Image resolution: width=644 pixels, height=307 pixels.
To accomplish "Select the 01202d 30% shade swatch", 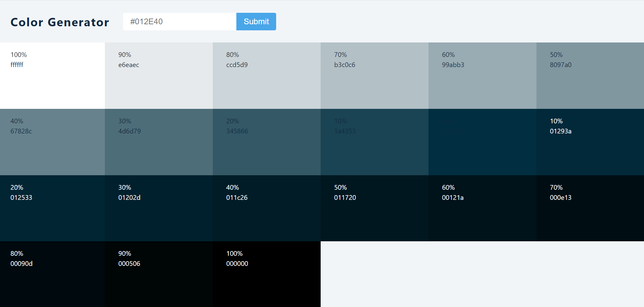I will [x=158, y=208].
